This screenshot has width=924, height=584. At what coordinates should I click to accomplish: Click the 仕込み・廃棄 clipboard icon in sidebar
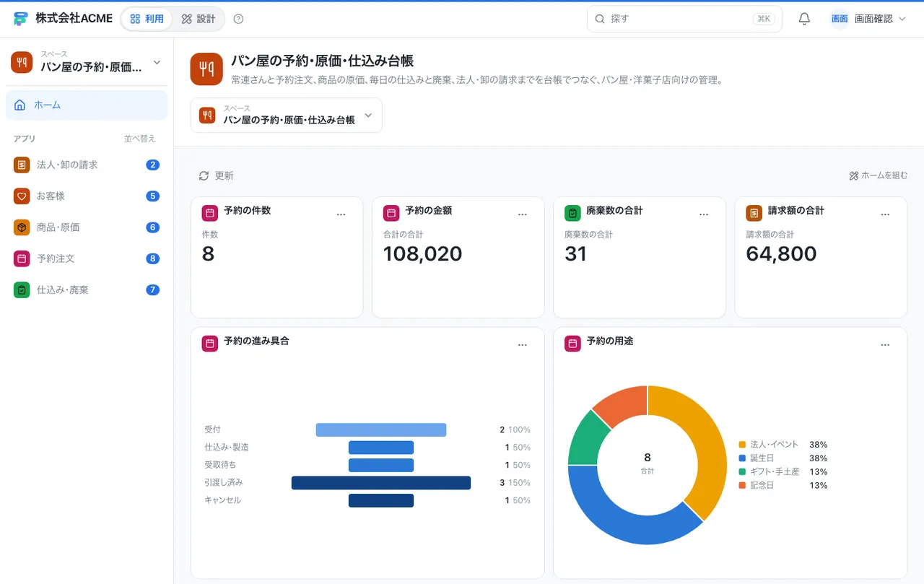(x=22, y=289)
